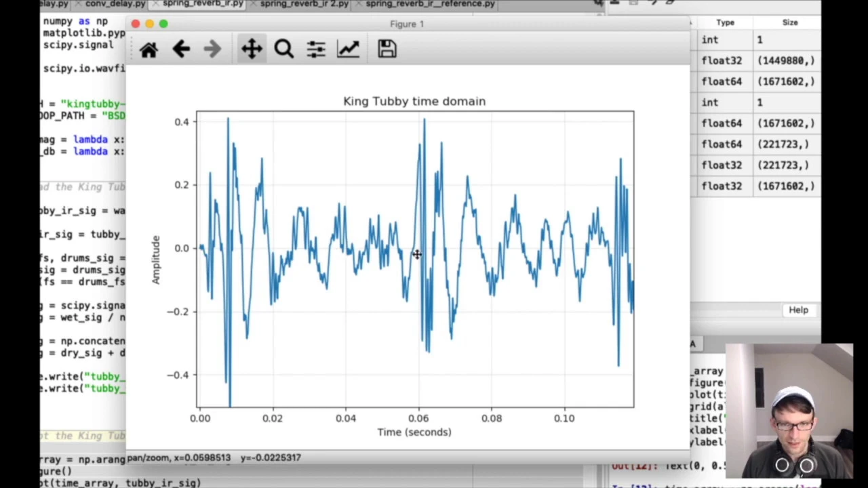868x488 pixels.
Task: Switch to the spring_reverb_ir.py editor tab
Action: (x=203, y=4)
